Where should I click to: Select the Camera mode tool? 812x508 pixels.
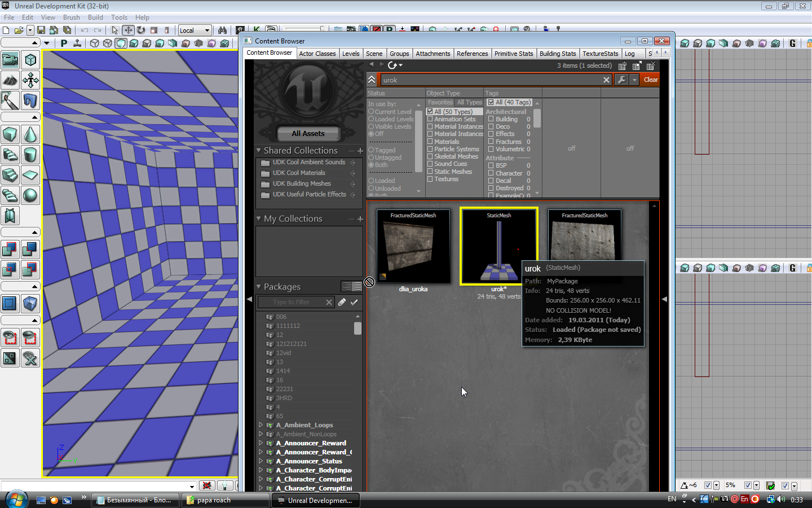[10, 60]
